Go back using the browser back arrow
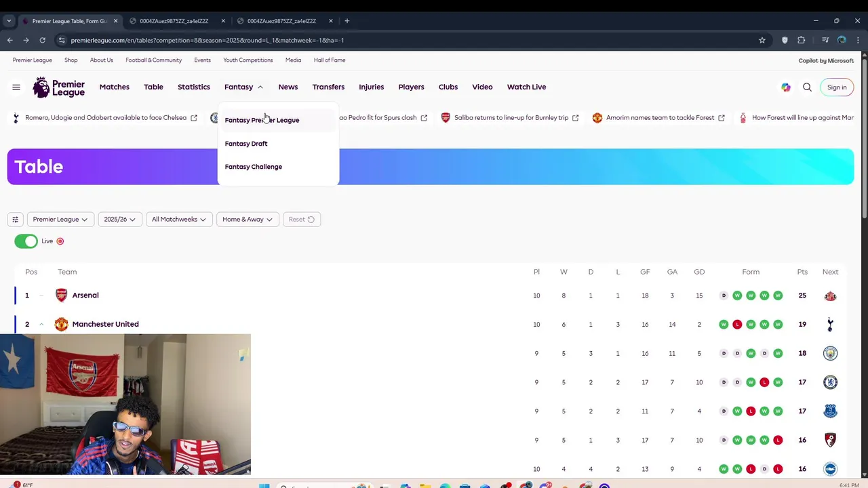Screen dimensions: 868x488 point(10,40)
